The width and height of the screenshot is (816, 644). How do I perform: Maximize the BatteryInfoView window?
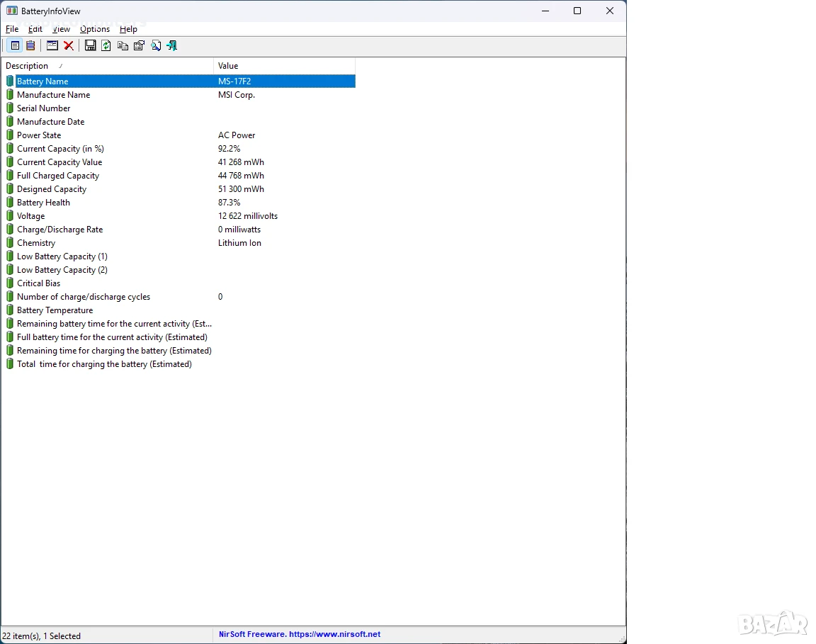[x=577, y=11]
